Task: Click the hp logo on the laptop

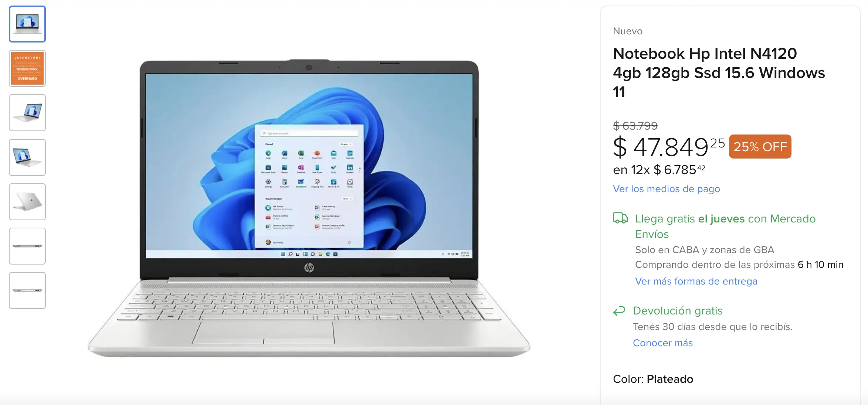Action: tap(309, 268)
